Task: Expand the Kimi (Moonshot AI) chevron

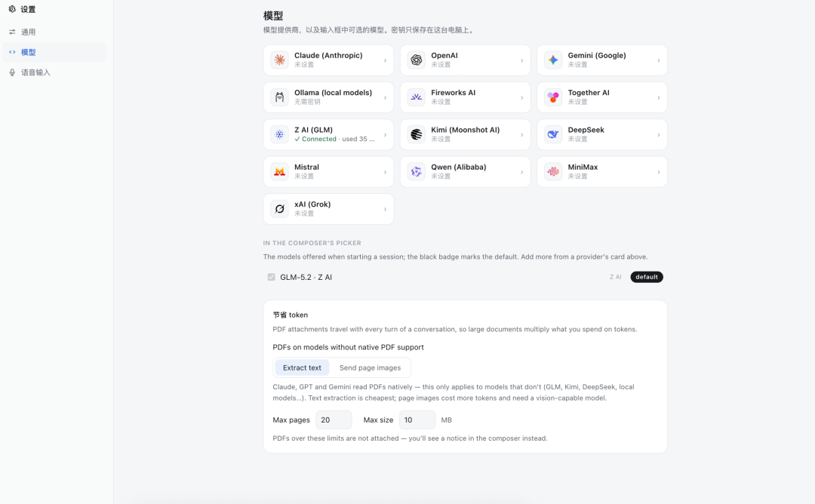Action: [522, 135]
